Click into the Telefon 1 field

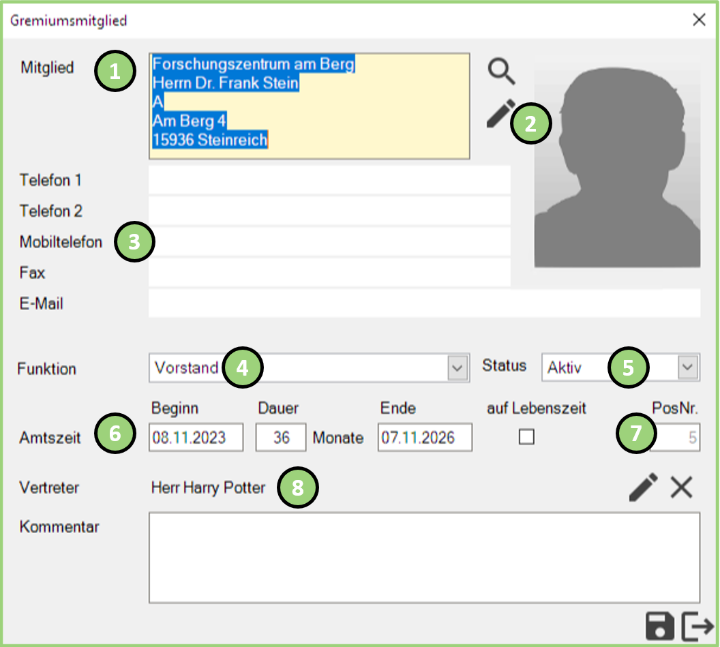coord(329,180)
